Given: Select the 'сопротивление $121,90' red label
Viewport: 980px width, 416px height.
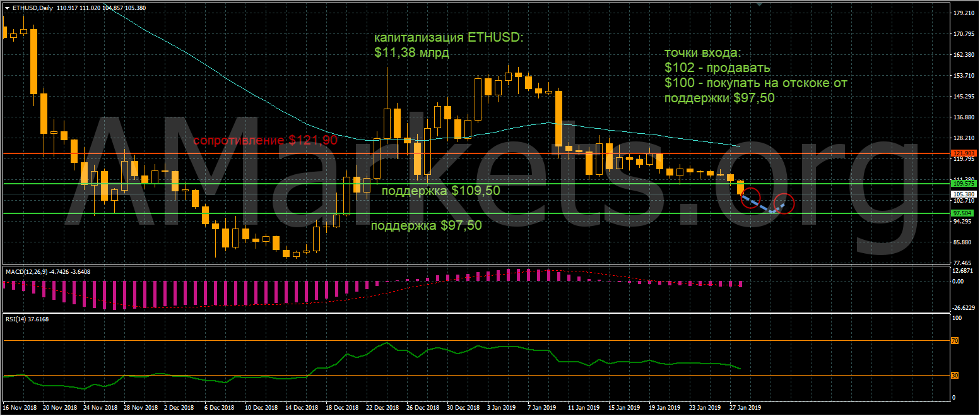Looking at the screenshot, I should click(265, 140).
